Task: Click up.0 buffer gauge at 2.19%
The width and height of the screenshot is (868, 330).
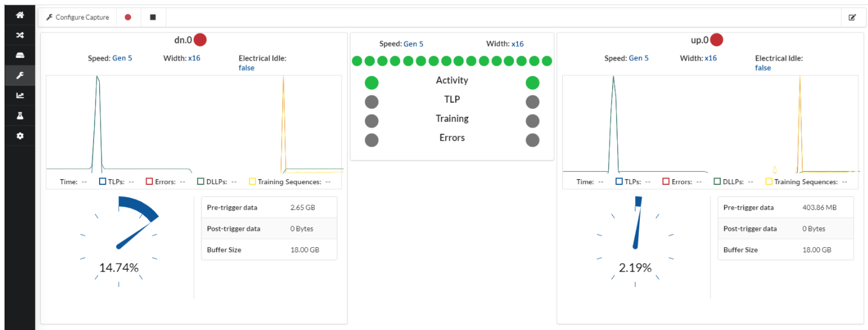Action: coord(635,242)
